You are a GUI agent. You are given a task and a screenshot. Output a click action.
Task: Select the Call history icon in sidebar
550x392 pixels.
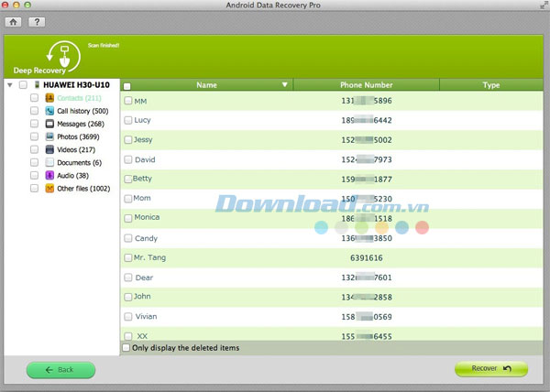(x=49, y=111)
